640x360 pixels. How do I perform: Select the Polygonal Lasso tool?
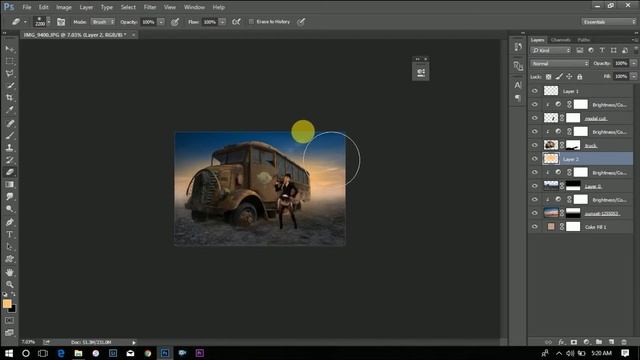9,73
